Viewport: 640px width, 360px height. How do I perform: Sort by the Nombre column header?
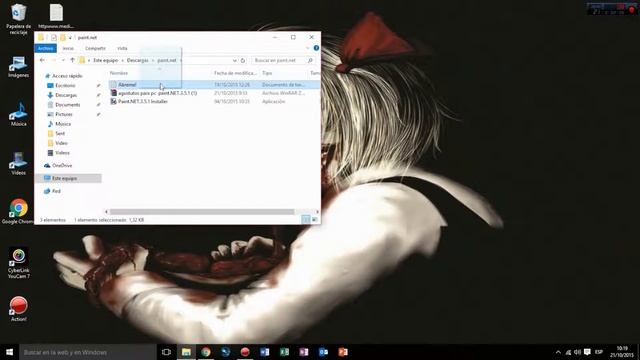pos(119,73)
